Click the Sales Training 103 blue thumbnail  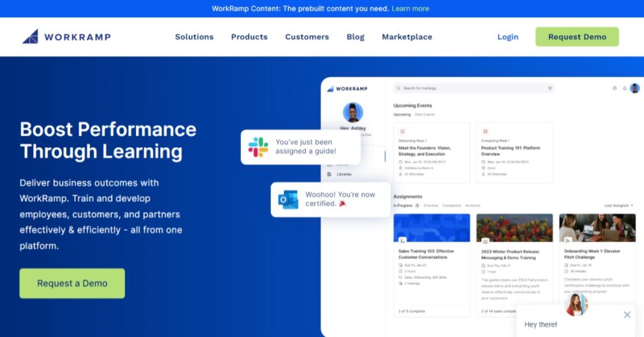(x=431, y=228)
